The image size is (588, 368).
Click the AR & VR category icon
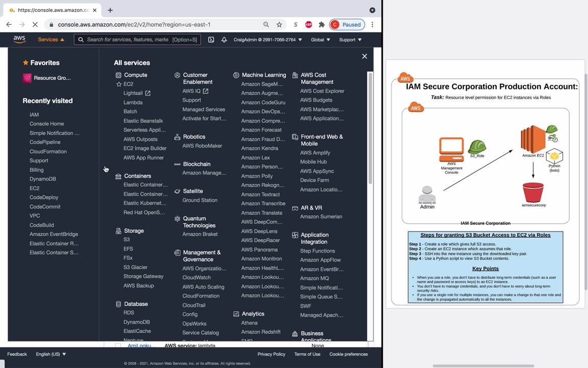pyautogui.click(x=295, y=208)
